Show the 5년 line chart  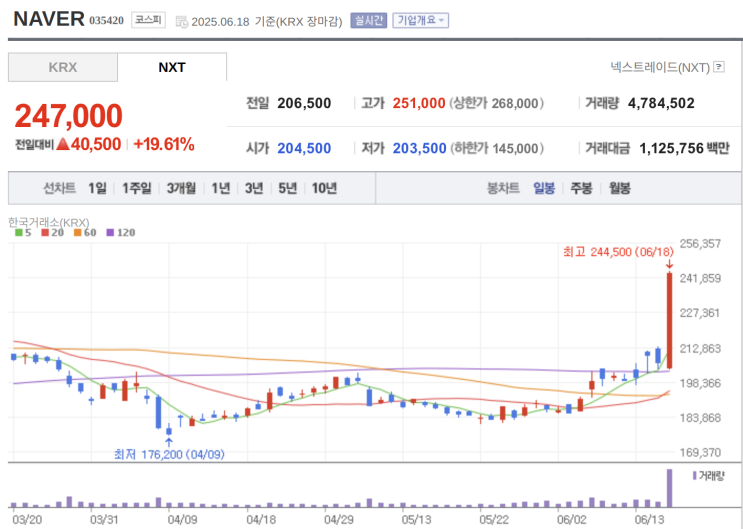click(x=287, y=188)
